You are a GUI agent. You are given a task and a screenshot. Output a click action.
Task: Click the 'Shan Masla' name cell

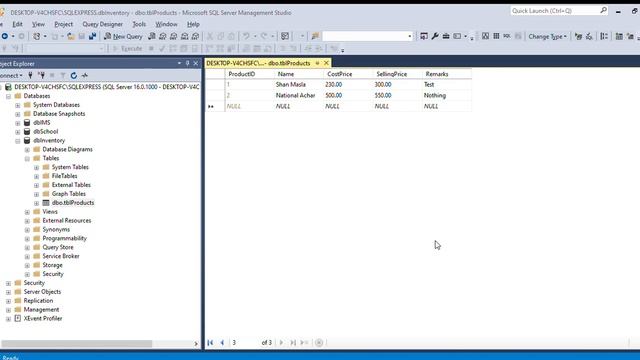click(x=299, y=85)
